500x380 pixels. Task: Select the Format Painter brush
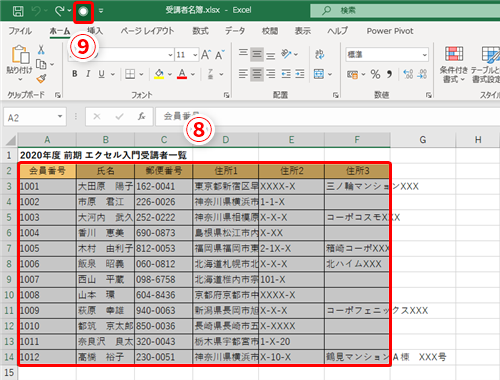41,79
